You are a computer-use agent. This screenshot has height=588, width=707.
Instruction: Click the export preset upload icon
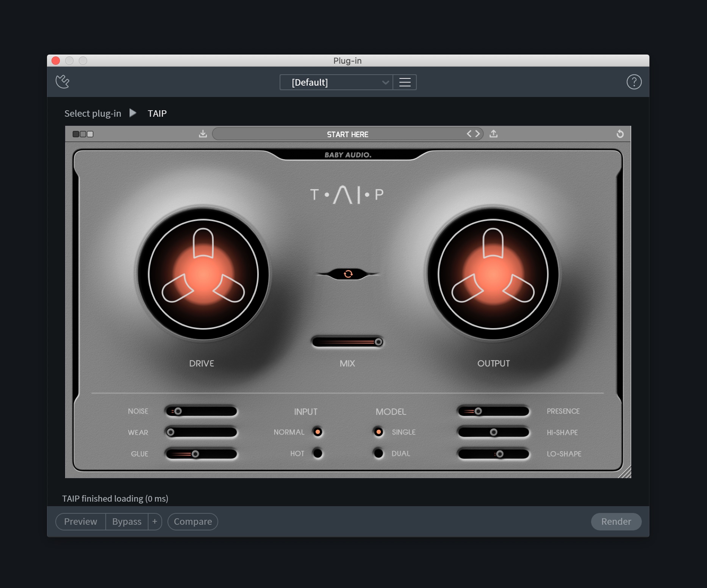(493, 134)
